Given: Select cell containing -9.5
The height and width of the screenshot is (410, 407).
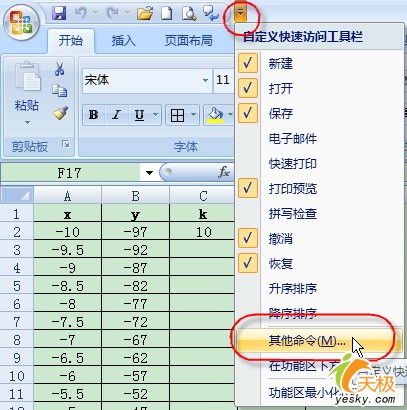Looking at the screenshot, I should tap(68, 250).
